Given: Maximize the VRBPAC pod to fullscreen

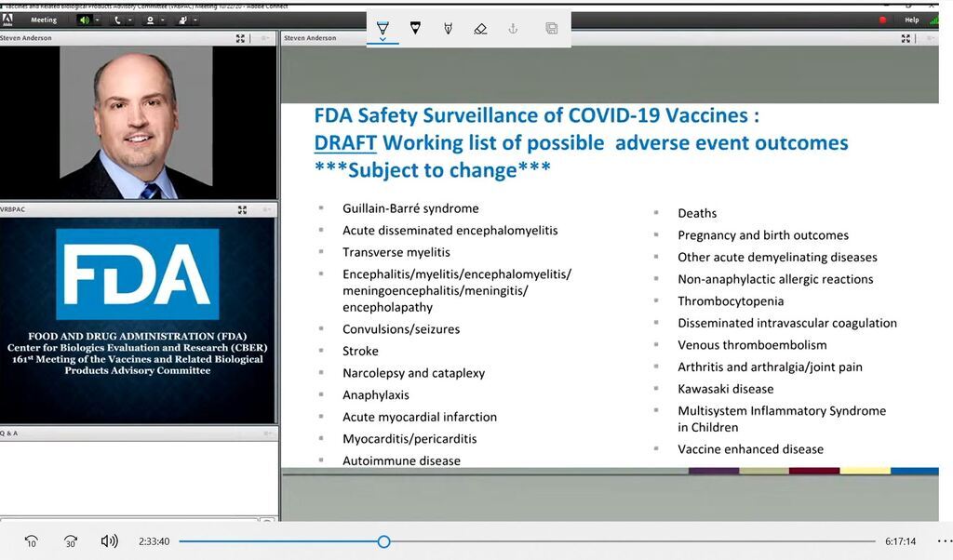Looking at the screenshot, I should [242, 209].
